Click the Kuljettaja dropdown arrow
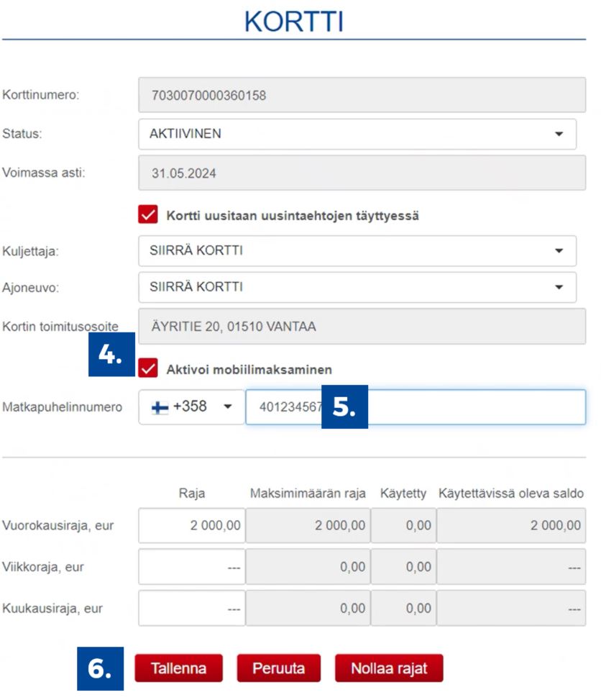The height and width of the screenshot is (700, 601). [x=559, y=251]
